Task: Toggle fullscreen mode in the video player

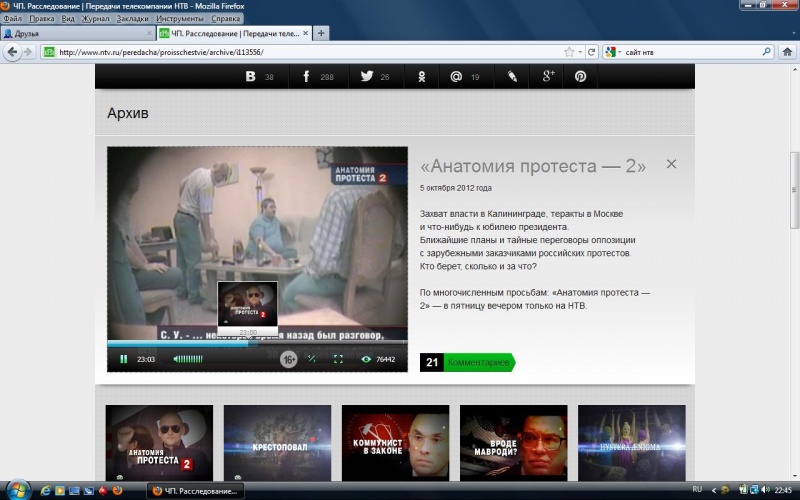Action: 337,359
